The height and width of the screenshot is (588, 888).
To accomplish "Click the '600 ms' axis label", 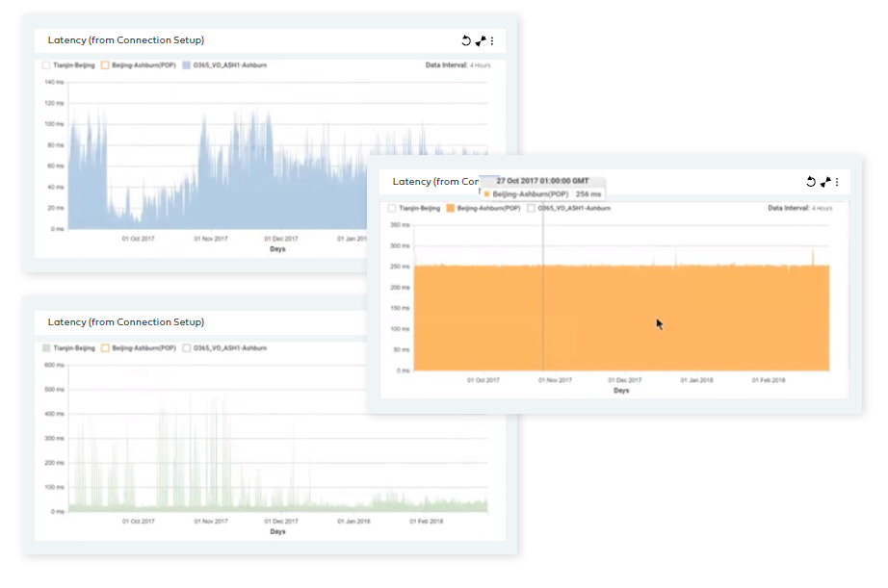I will click(54, 365).
